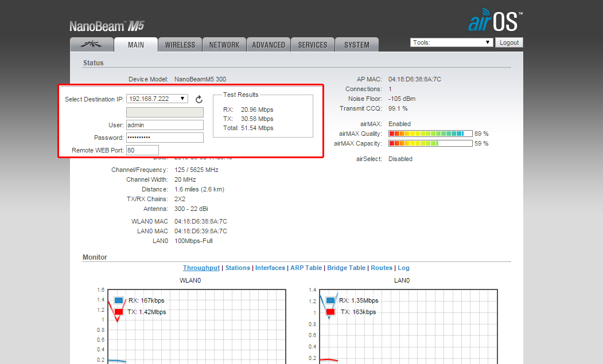Click the Logout button
Viewport: 603px width, 364px height.
(x=509, y=42)
